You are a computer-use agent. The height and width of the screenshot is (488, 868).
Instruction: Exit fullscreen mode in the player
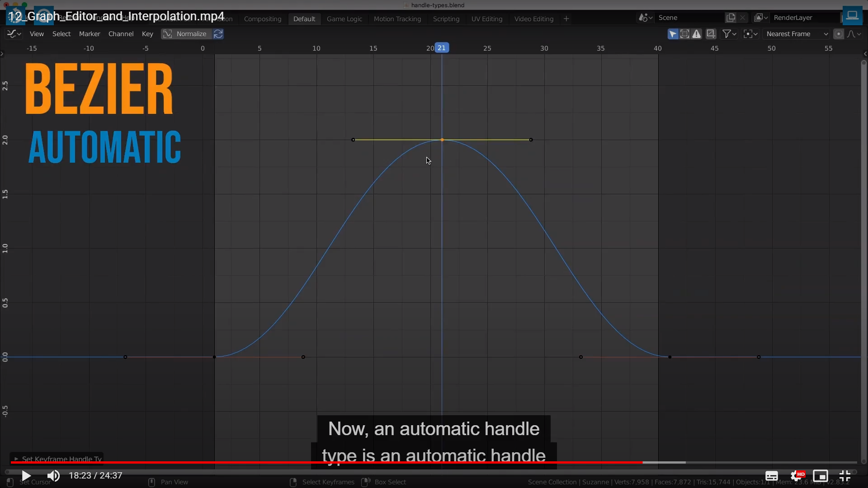tap(845, 476)
